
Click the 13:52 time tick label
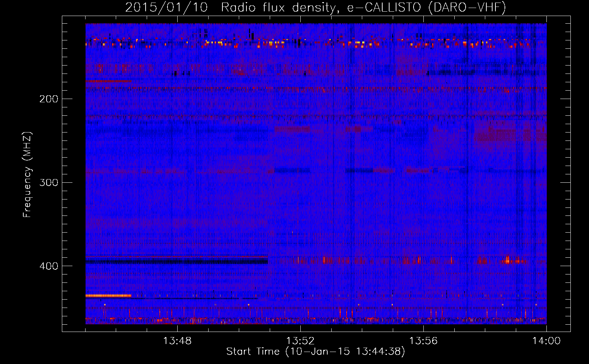tap(300, 341)
